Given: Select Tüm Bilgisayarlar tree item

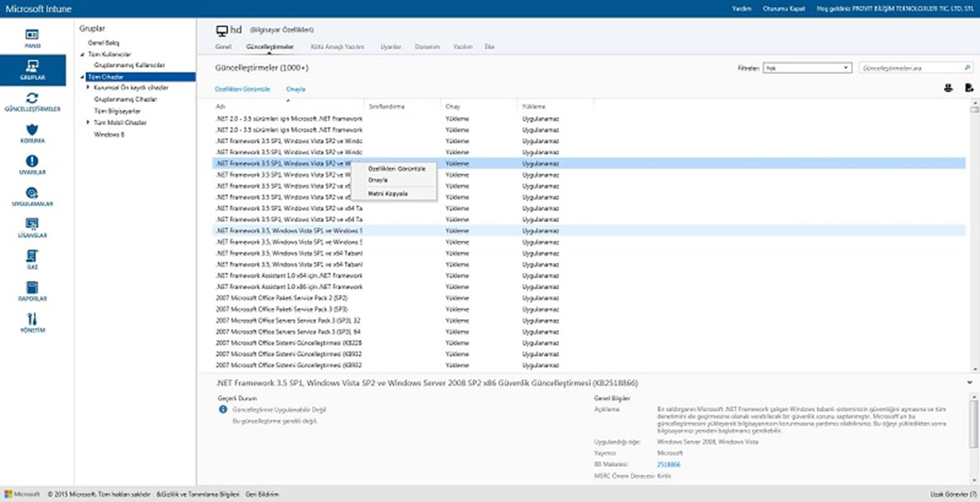Looking at the screenshot, I should (x=117, y=111).
